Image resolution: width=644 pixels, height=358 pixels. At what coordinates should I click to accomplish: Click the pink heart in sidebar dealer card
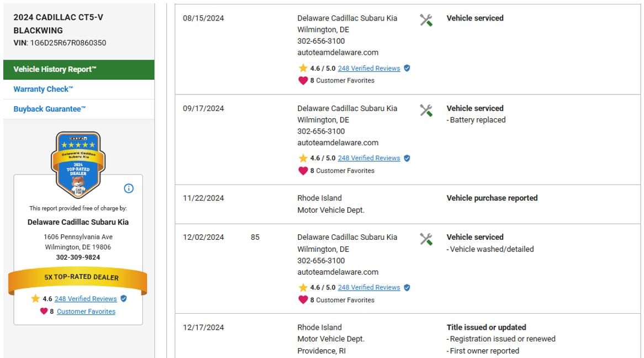pos(44,311)
